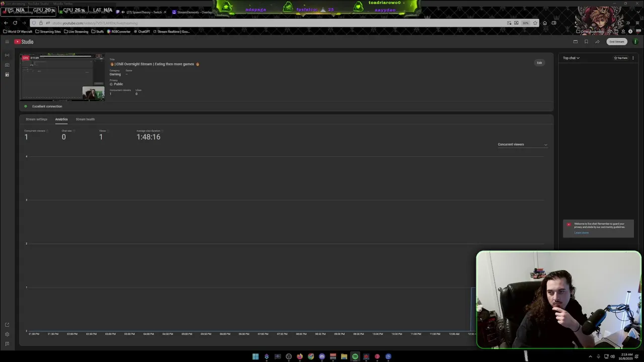Click the rectangular panel icon in Studio header
644x362 pixels.
point(576,42)
